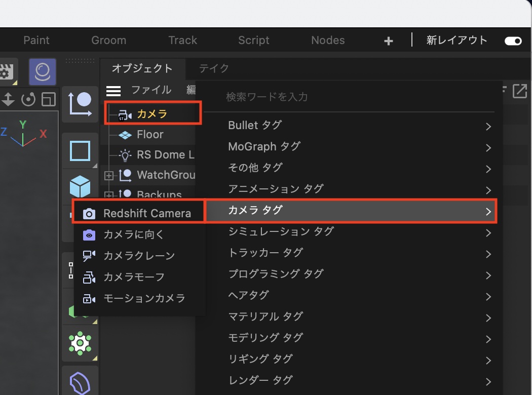This screenshot has width=532, height=395.
Task: Click the Rectangle spline tool
Action: click(x=80, y=151)
